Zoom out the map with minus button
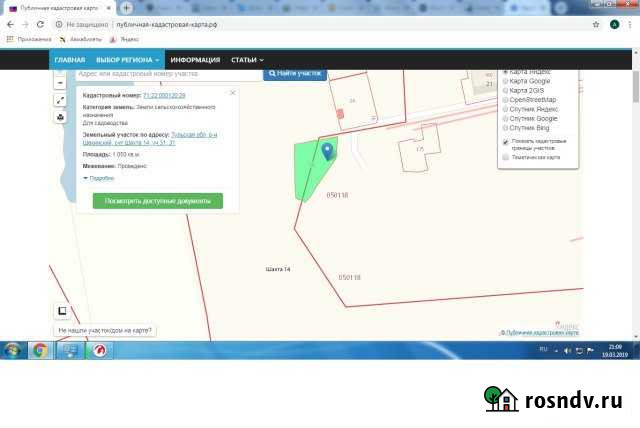640x428 pixels. click(x=61, y=83)
